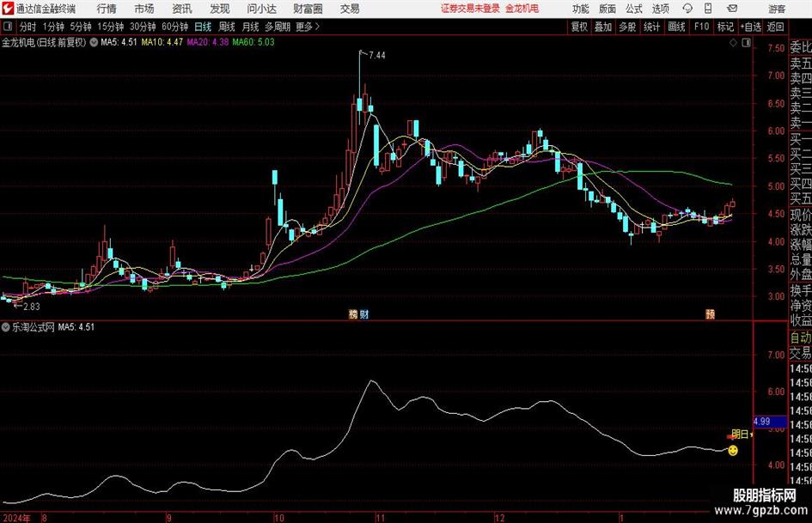812x523 pixels.
Task: Click the 榜 info marker below chart
Action: (353, 314)
